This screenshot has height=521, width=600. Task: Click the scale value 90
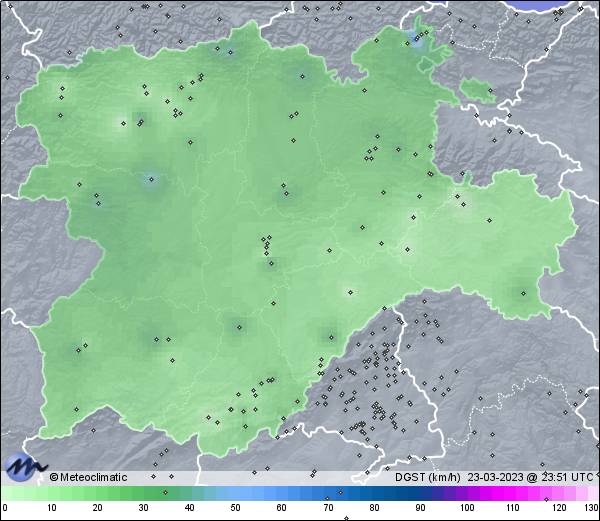[420, 508]
